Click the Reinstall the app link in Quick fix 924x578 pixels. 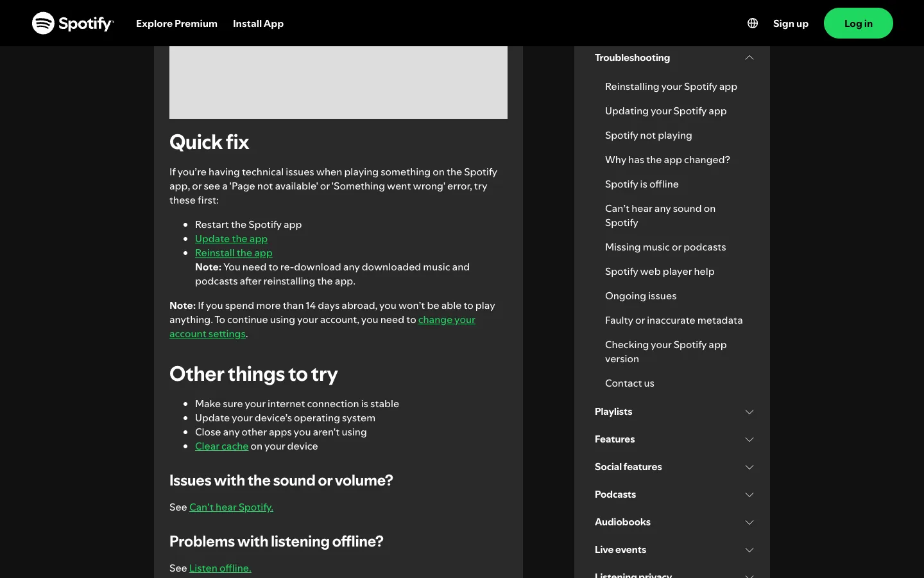pyautogui.click(x=234, y=253)
